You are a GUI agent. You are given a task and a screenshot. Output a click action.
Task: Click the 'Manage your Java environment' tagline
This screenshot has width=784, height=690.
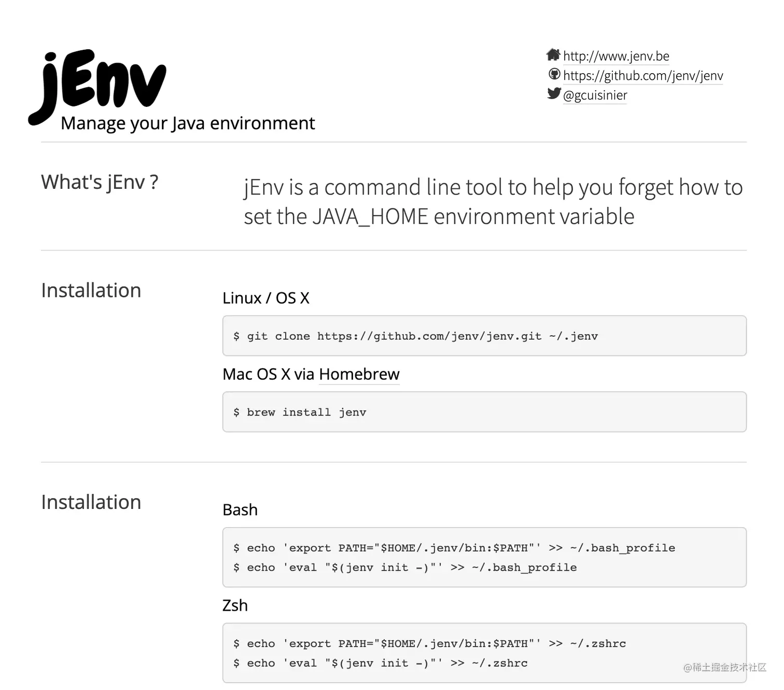188,123
